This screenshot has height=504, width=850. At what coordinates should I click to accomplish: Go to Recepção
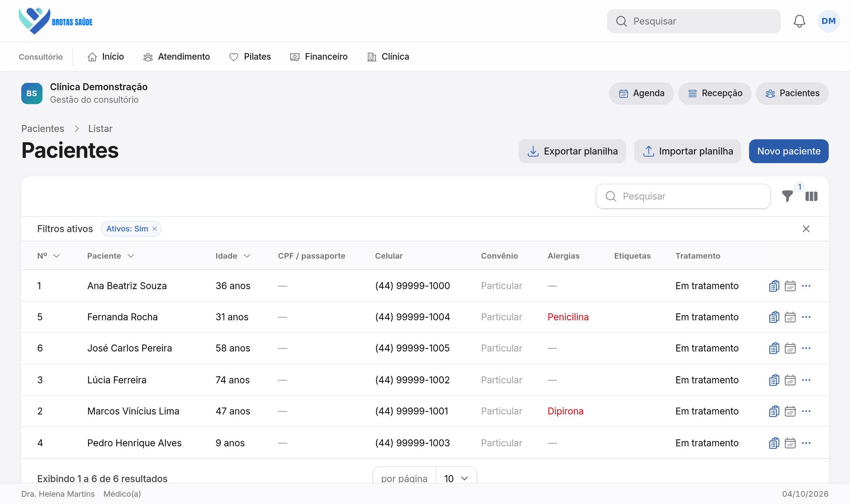[x=714, y=93]
